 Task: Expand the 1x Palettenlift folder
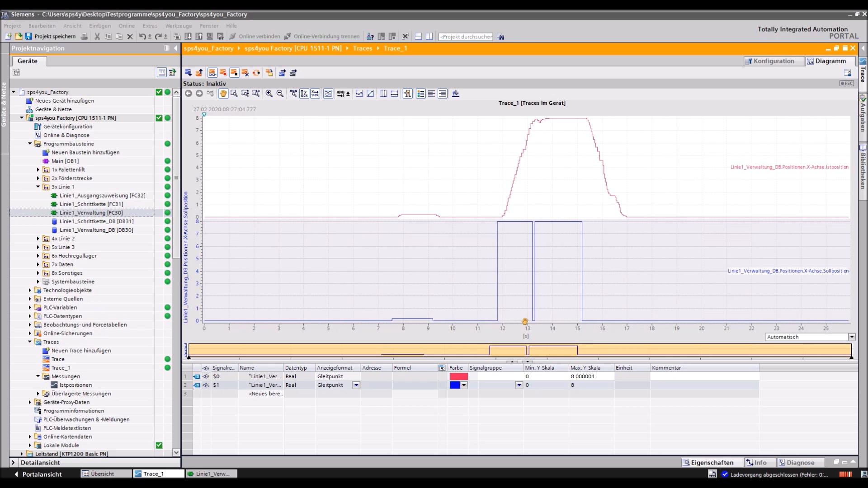pyautogui.click(x=38, y=170)
